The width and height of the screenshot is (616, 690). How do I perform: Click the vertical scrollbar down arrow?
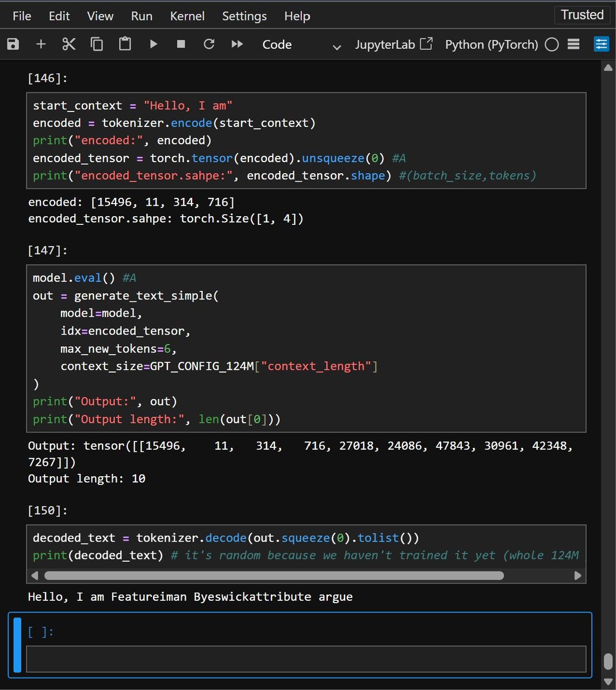608,681
